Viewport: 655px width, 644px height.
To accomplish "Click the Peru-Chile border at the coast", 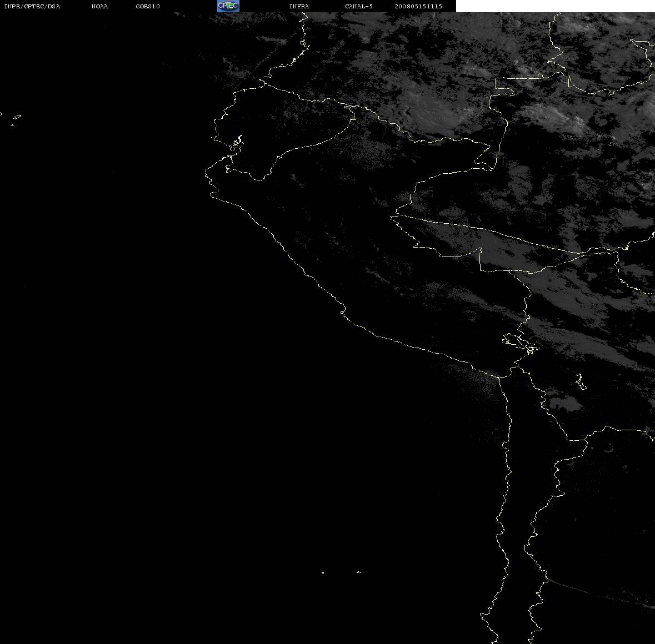I will pyautogui.click(x=499, y=377).
